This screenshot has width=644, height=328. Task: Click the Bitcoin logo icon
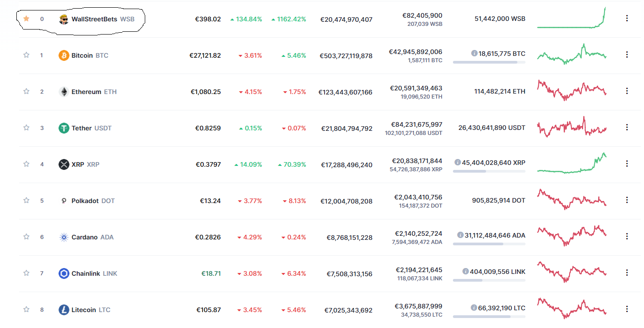(64, 55)
